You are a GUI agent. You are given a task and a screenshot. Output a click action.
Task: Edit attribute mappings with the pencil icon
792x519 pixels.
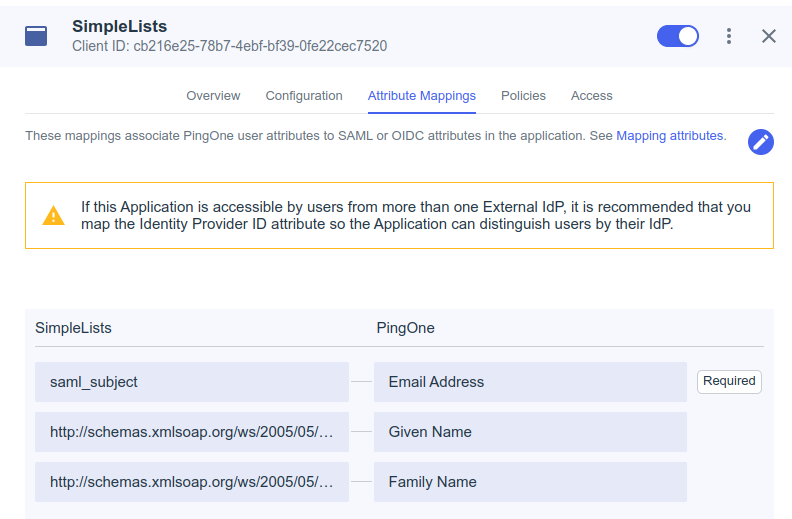(x=761, y=142)
